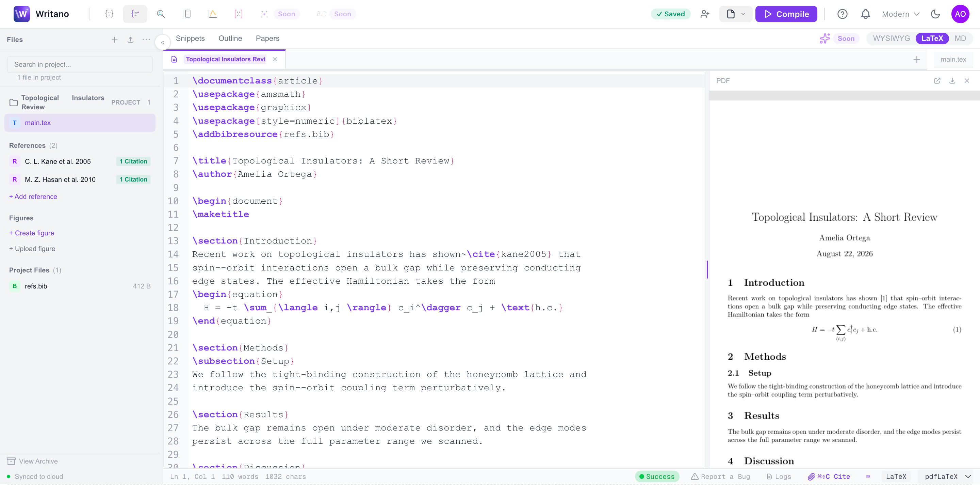Screen dimensions: 980x485
Task: Switch editor mode to MD
Action: pos(960,38)
